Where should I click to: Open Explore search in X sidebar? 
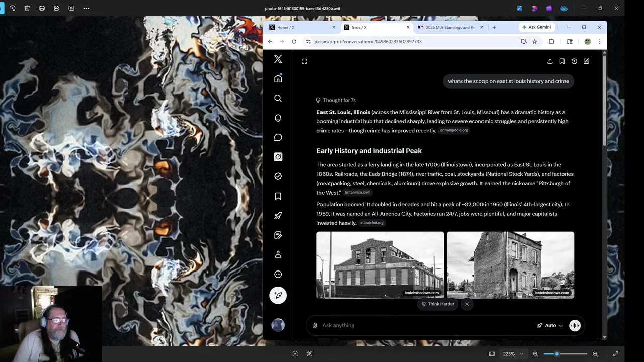coord(278,98)
